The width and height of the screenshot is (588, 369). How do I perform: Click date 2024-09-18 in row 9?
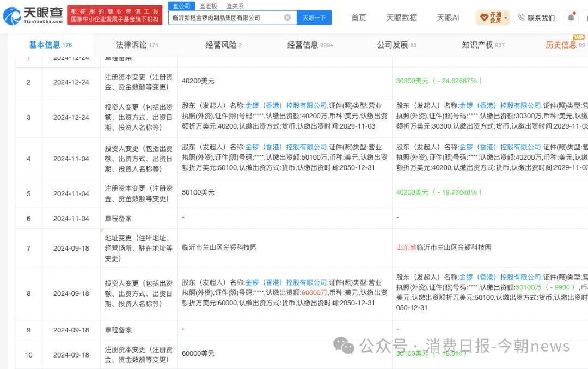pyautogui.click(x=71, y=330)
